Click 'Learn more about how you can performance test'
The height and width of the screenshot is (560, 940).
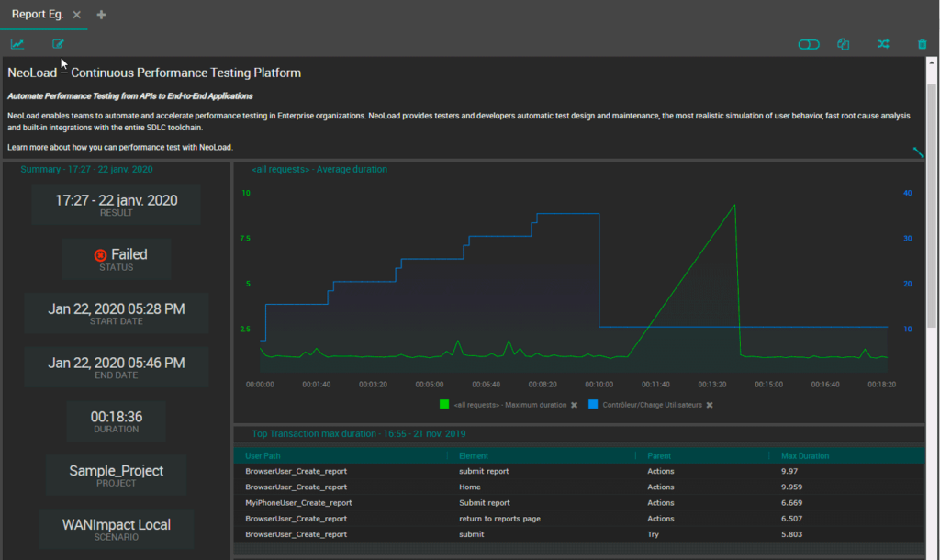coord(120,147)
